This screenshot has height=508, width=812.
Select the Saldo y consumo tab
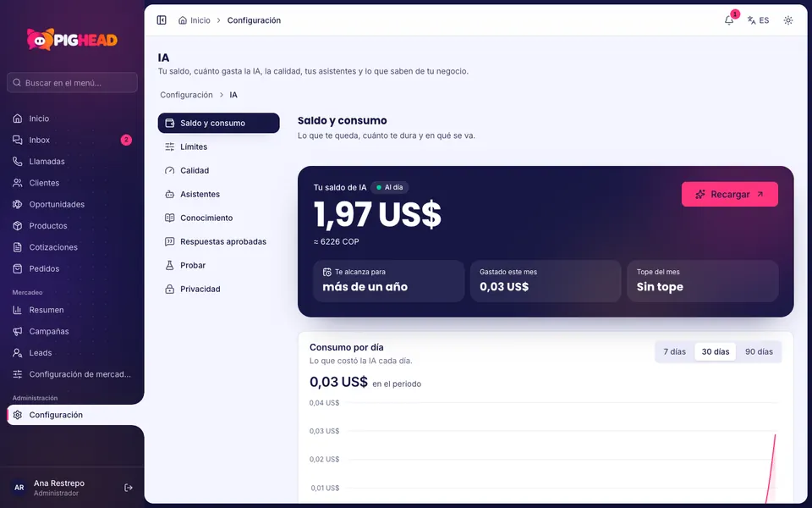click(218, 123)
